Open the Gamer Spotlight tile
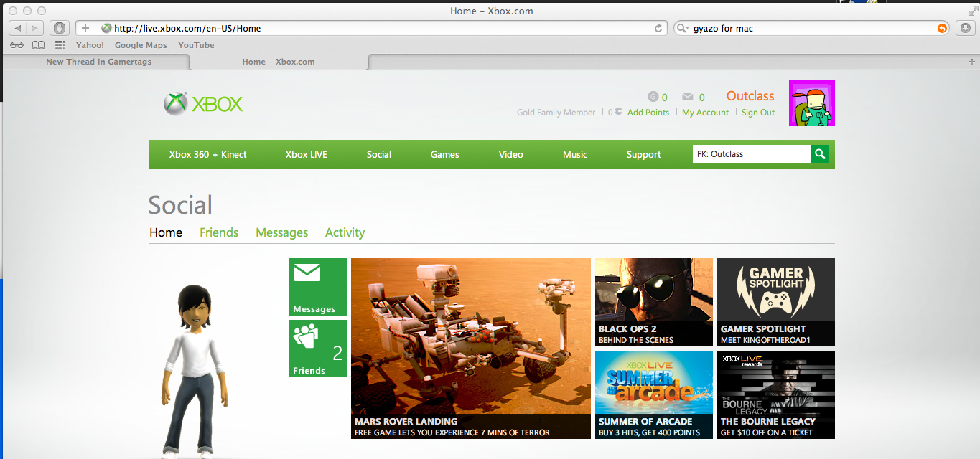The image size is (980, 459). coord(776,302)
